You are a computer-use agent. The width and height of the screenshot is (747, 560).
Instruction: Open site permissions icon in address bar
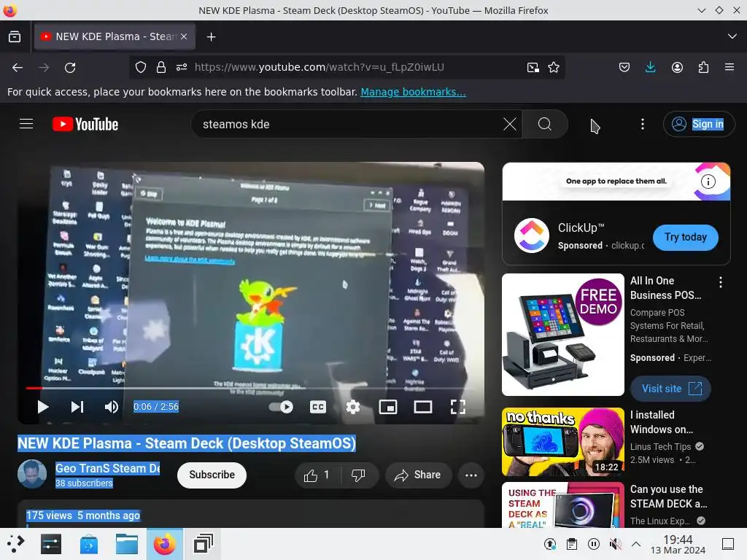click(x=182, y=67)
